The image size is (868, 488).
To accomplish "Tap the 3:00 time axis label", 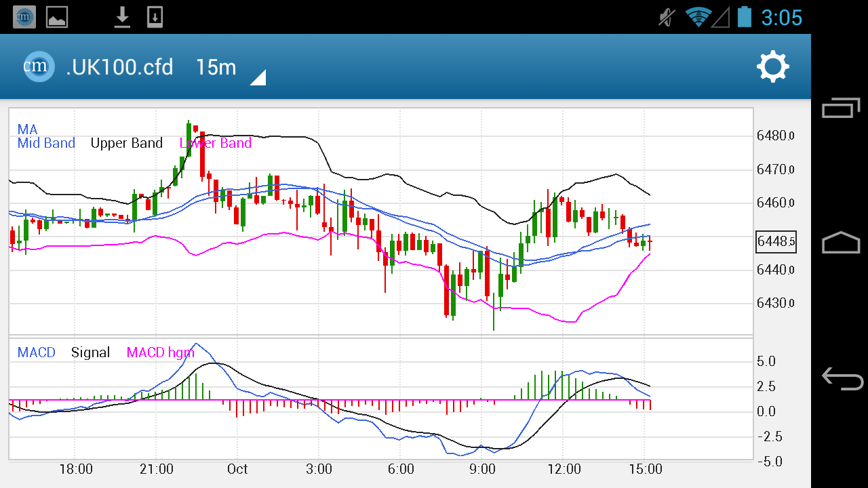I will coord(319,469).
